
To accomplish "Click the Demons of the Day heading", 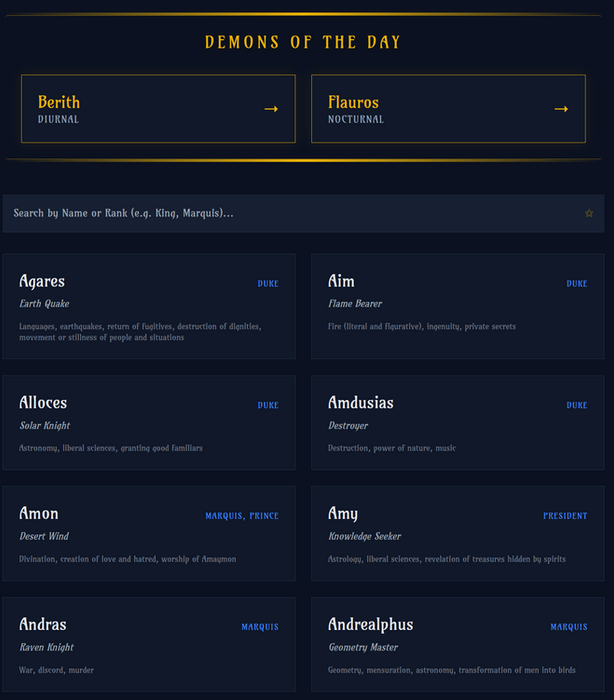I will 303,42.
